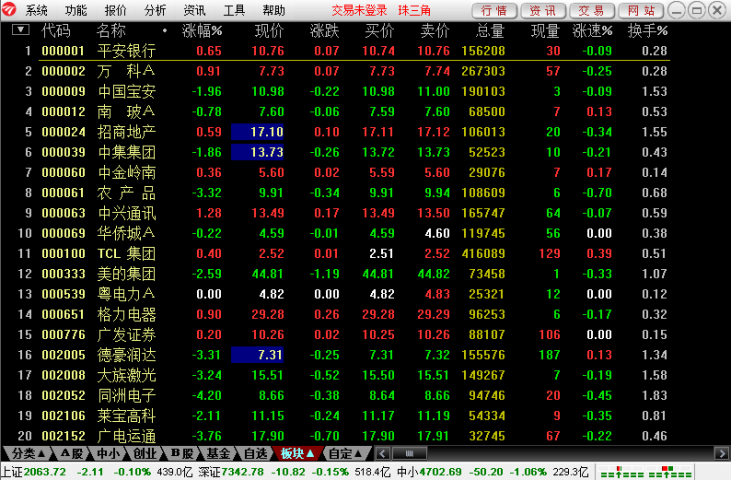Sort by 涨幅% column header
This screenshot has height=480, width=731.
[202, 30]
